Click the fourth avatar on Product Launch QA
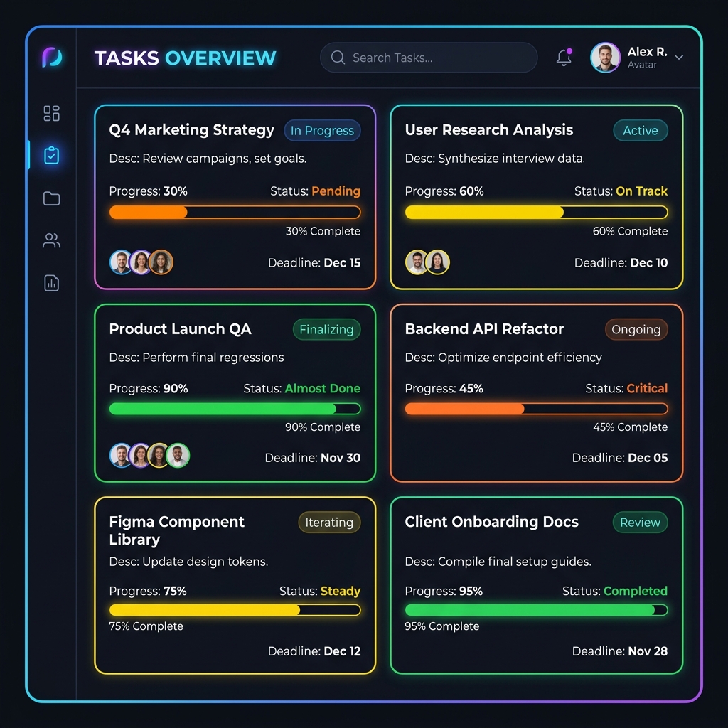The image size is (728, 728). (x=178, y=455)
